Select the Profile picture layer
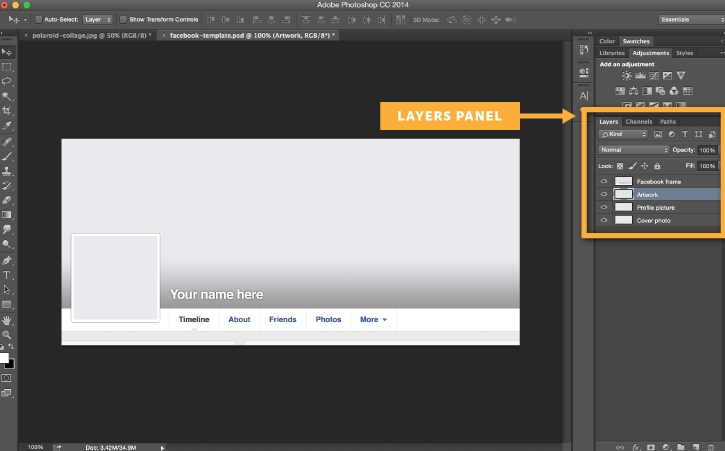The image size is (725, 451). [x=656, y=207]
